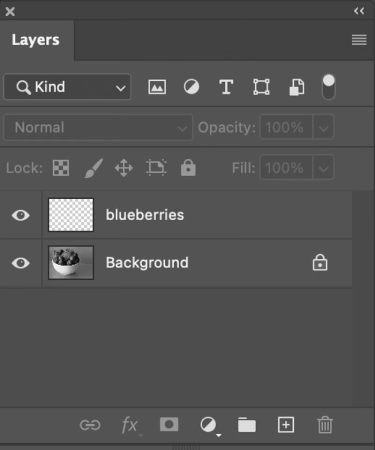Select the blueberries layer name

(145, 215)
